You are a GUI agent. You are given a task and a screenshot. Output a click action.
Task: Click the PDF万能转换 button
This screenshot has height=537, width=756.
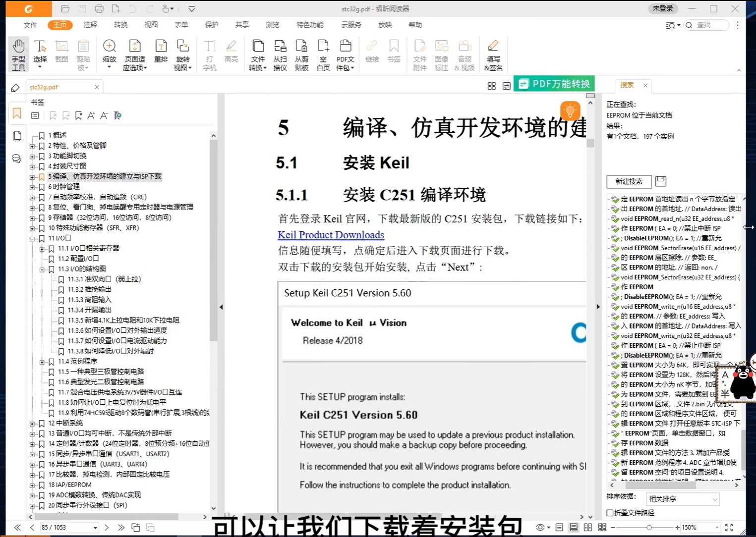[554, 84]
